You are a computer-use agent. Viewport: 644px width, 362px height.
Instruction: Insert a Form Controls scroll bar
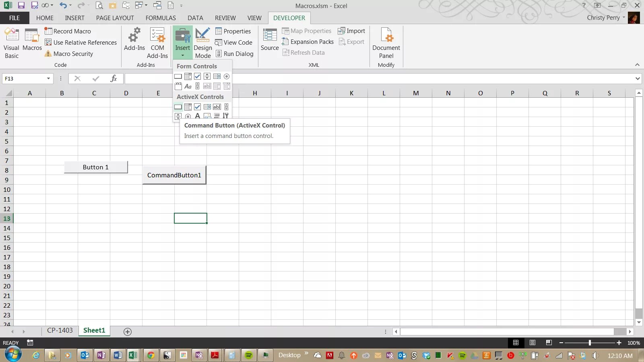(197, 86)
